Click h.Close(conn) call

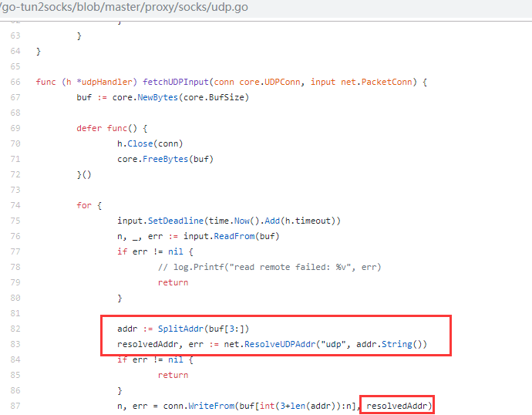[x=150, y=144]
